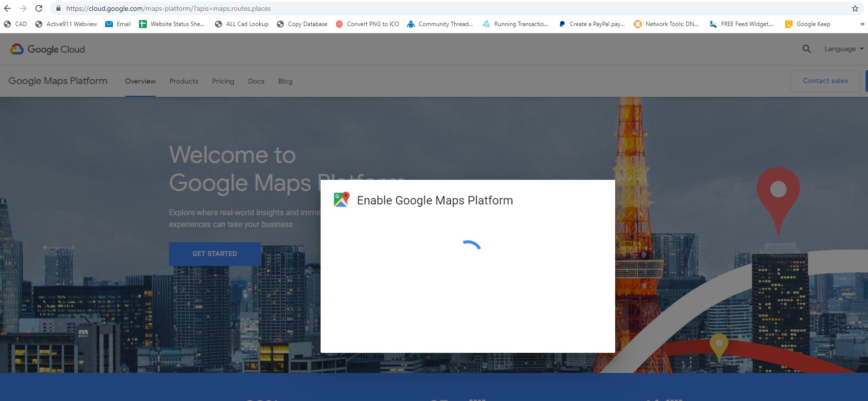Click the padlock site security icon
The width and height of the screenshot is (868, 401).
pos(58,8)
